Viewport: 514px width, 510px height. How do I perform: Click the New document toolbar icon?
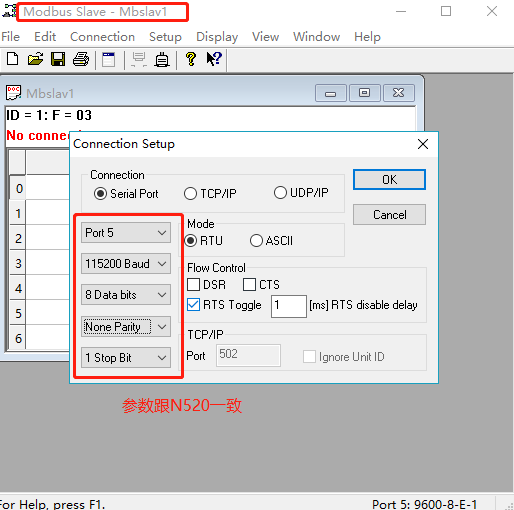tap(12, 59)
